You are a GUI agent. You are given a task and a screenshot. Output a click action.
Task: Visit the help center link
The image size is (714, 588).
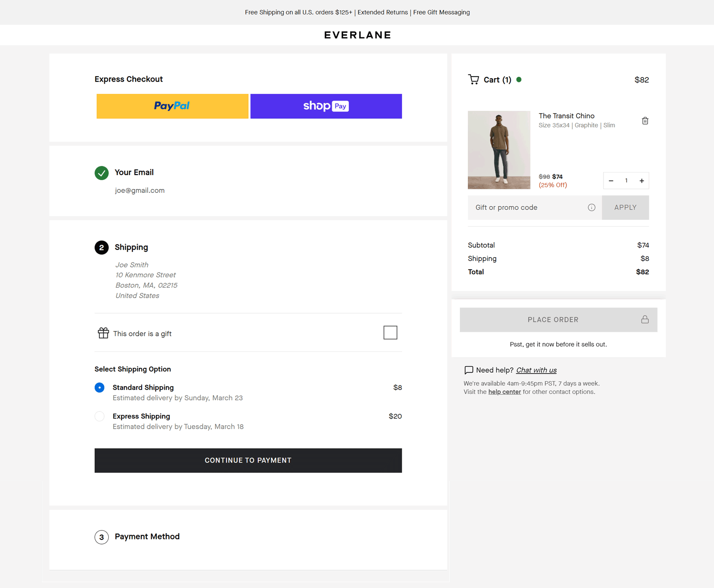[505, 392]
